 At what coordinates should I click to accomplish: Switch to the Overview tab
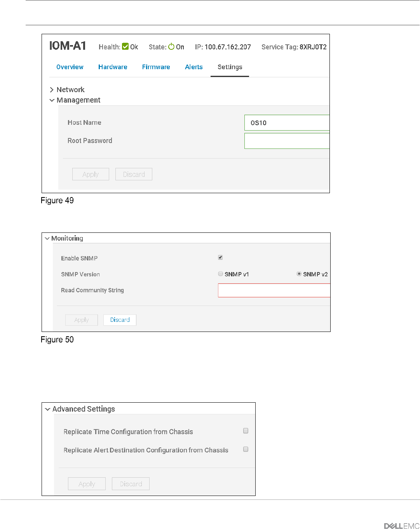point(70,67)
